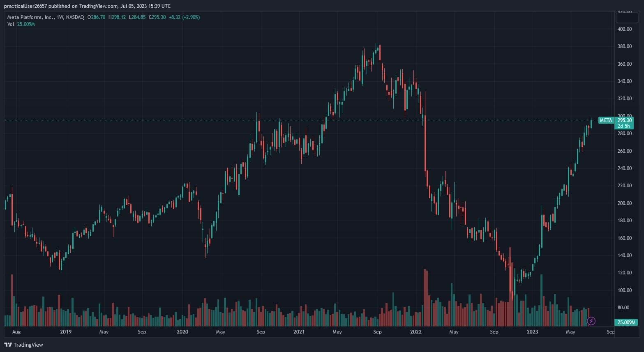Click the 200.00 level on price scale
This screenshot has width=644, height=352.
point(624,203)
